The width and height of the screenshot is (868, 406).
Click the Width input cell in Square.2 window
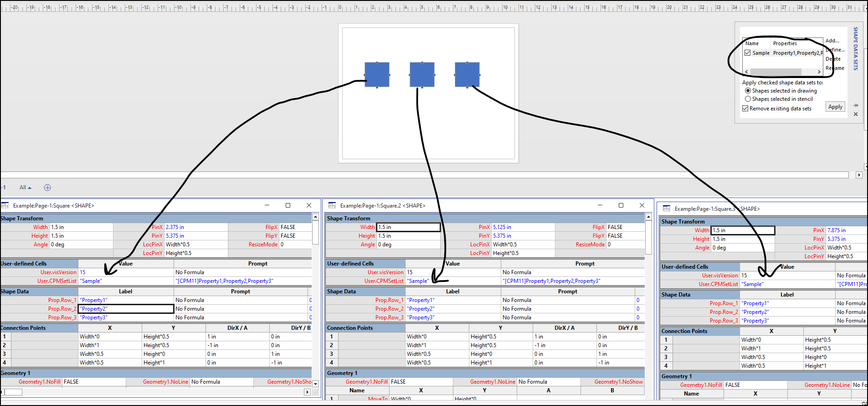coord(409,227)
